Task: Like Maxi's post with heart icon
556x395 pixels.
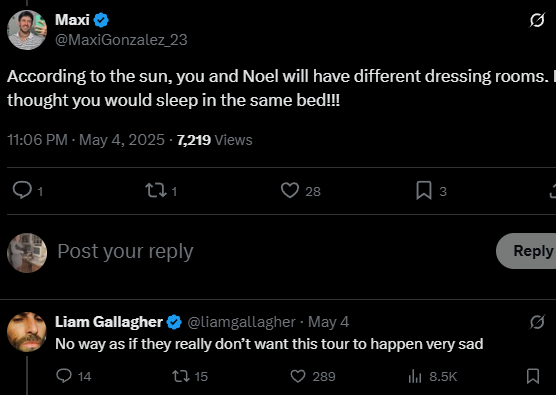Action: [x=290, y=190]
